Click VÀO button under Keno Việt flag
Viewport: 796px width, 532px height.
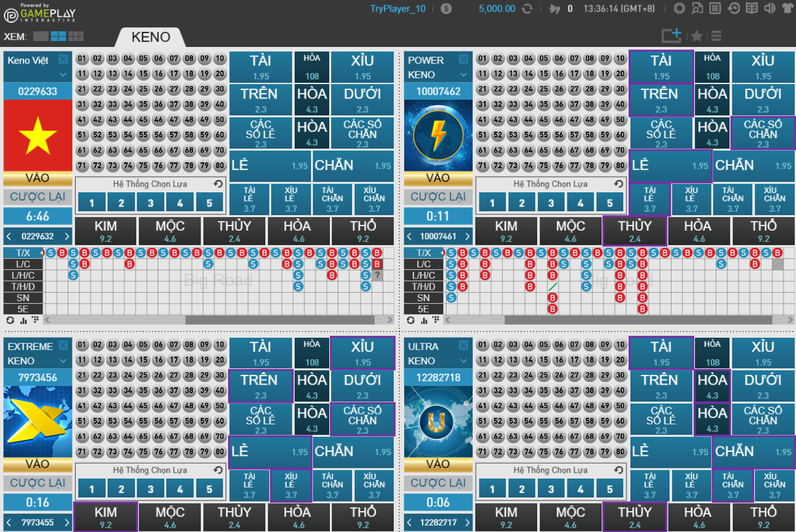click(x=37, y=178)
